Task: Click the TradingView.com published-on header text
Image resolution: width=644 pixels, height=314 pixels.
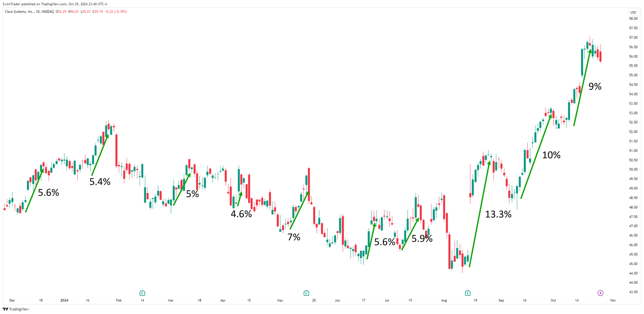Action: [54, 4]
